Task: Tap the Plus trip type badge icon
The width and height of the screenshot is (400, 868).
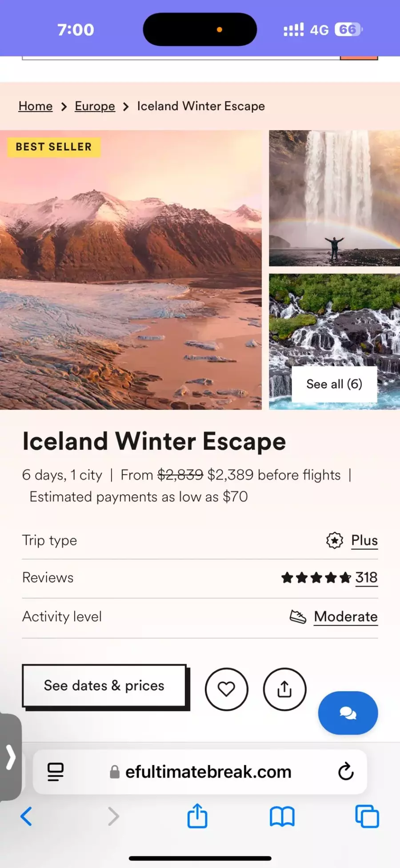Action: coord(335,540)
